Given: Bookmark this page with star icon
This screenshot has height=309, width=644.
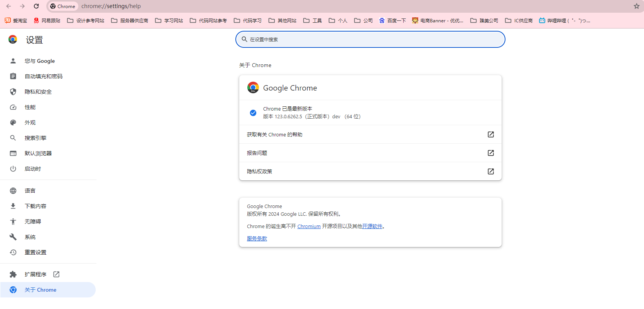Looking at the screenshot, I should click(x=636, y=6).
